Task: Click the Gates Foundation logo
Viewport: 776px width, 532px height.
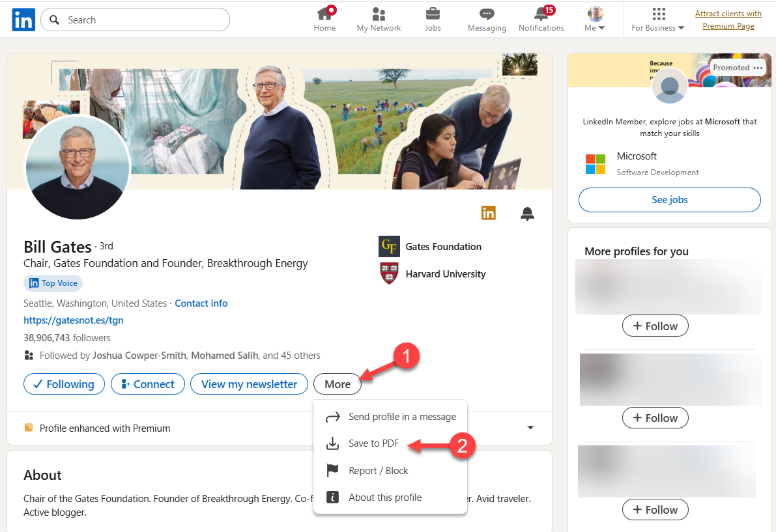Action: (x=389, y=247)
